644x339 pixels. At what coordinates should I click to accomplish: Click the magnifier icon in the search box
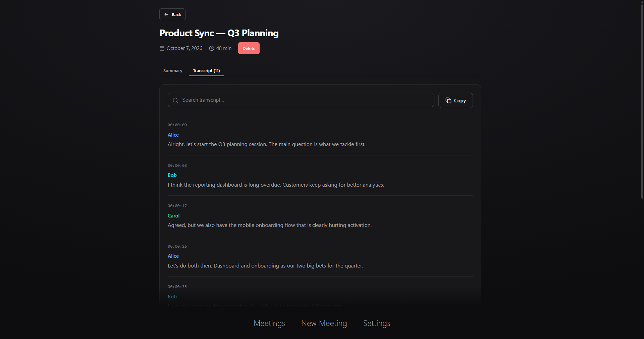[175, 100]
